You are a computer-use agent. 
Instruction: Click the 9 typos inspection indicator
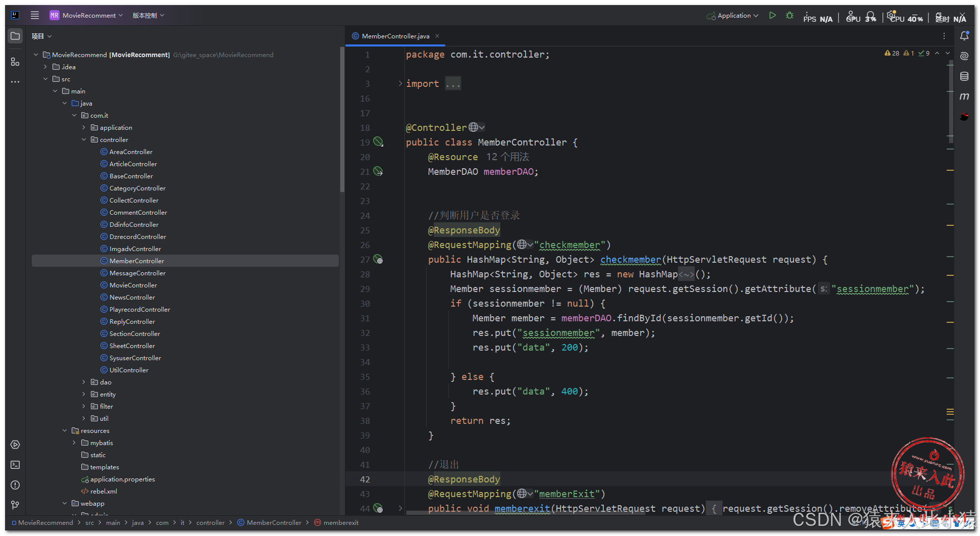(924, 53)
